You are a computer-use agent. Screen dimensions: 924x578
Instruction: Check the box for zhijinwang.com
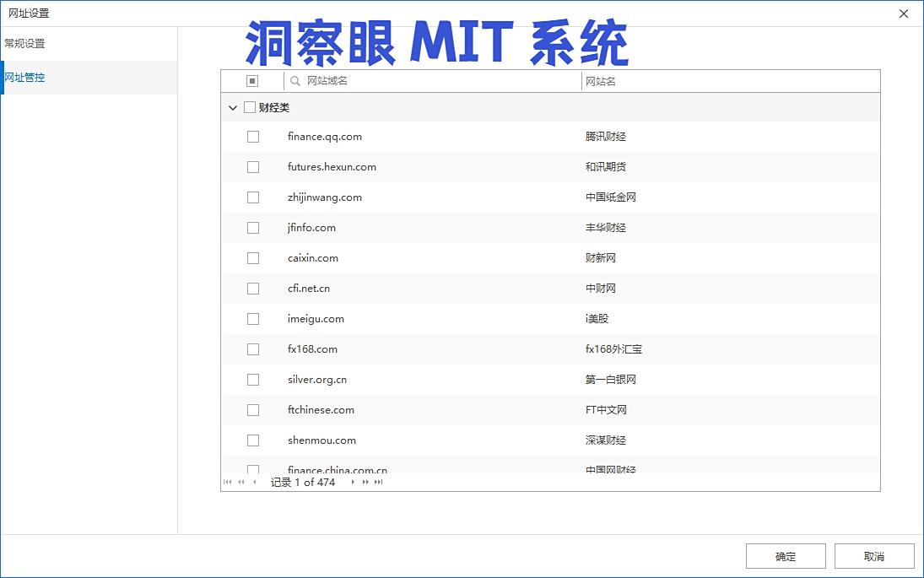tap(253, 197)
